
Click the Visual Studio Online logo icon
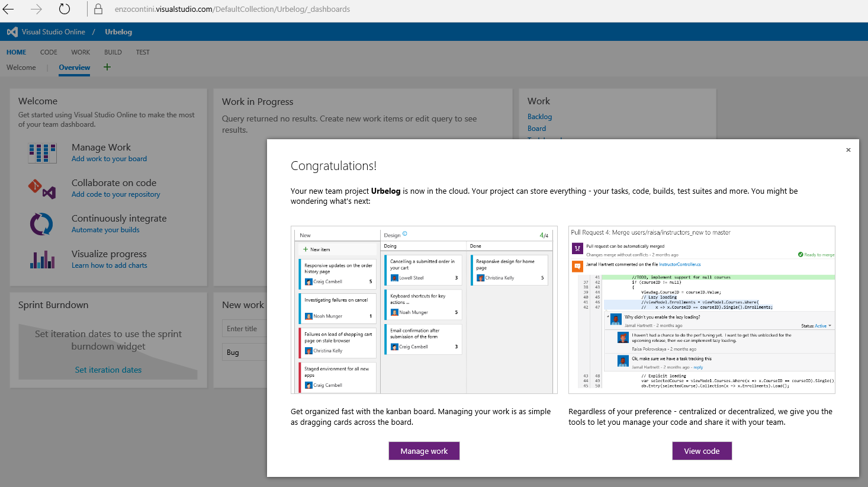click(x=12, y=32)
